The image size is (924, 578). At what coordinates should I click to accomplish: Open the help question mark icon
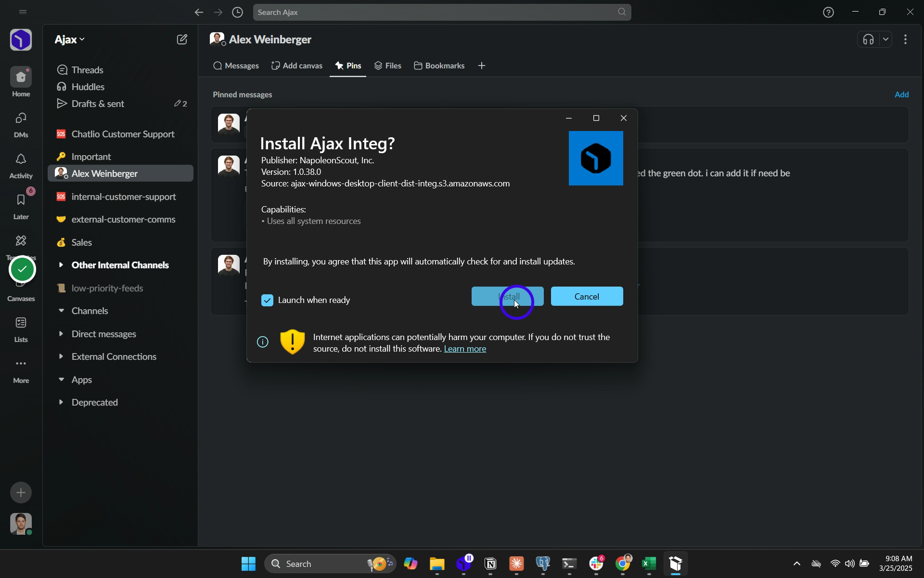[x=828, y=12]
